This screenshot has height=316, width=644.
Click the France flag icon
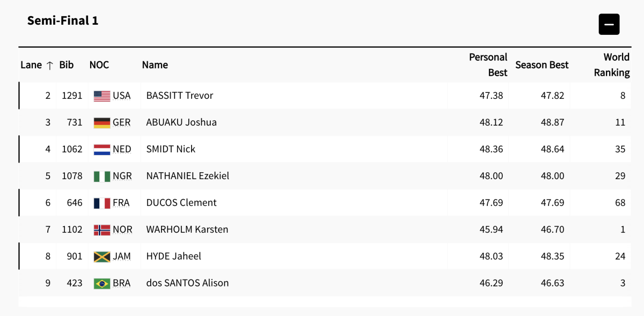tap(102, 203)
